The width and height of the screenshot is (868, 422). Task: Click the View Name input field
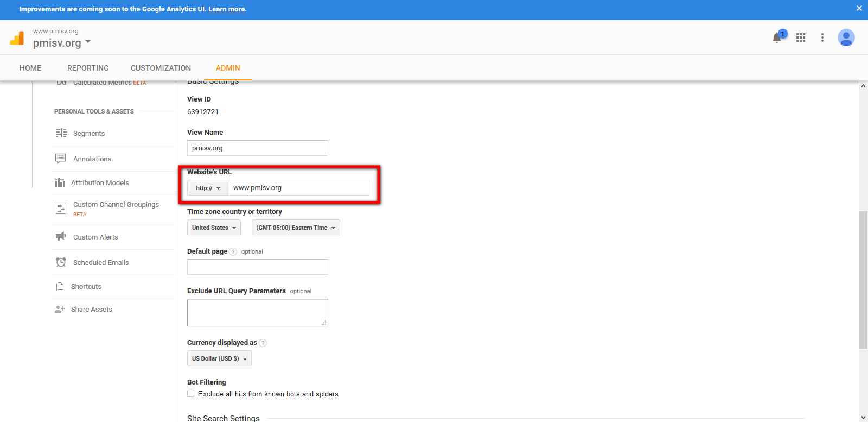(x=258, y=148)
